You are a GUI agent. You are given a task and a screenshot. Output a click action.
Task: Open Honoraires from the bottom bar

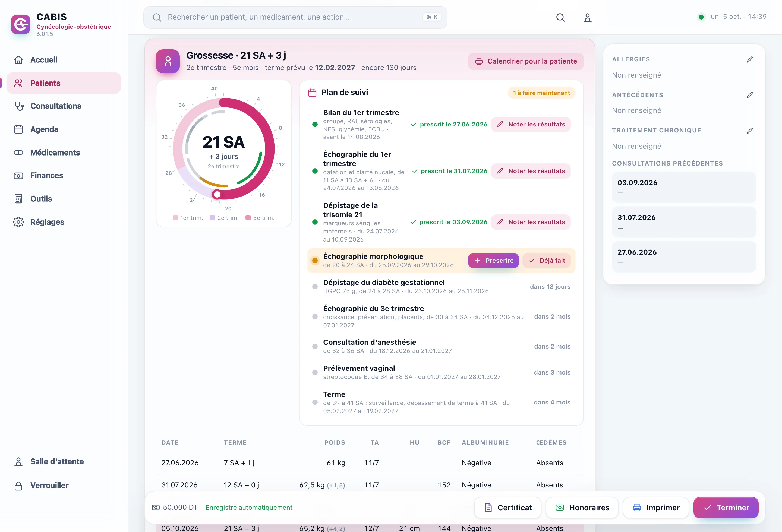582,508
